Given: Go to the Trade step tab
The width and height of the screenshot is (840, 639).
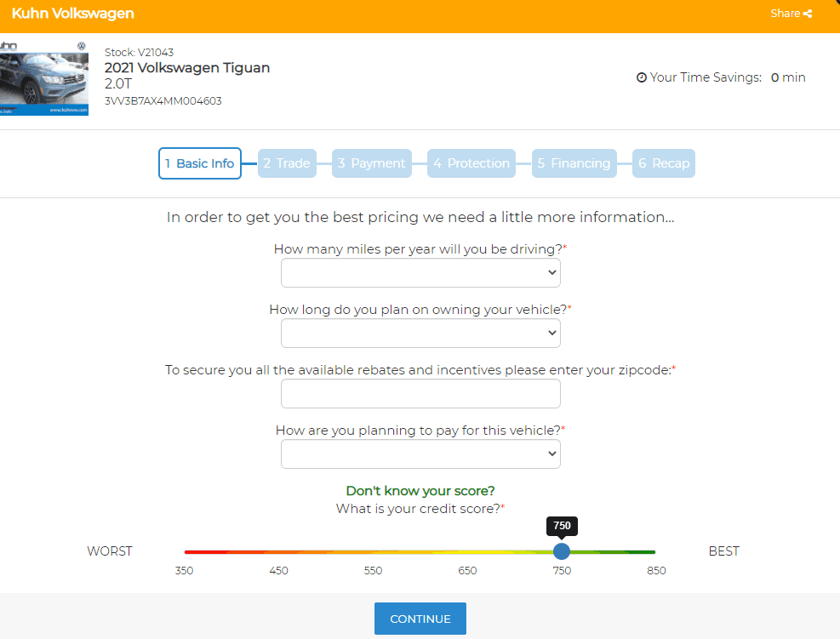Looking at the screenshot, I should tap(287, 163).
